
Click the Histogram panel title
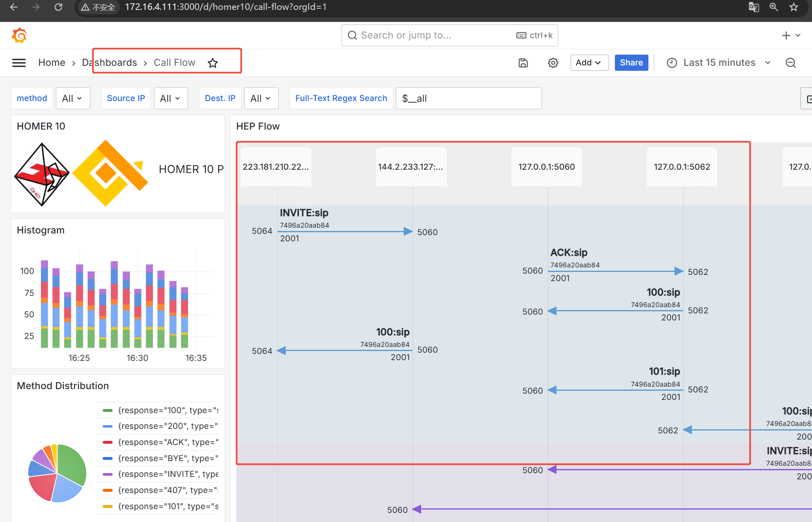coord(41,230)
